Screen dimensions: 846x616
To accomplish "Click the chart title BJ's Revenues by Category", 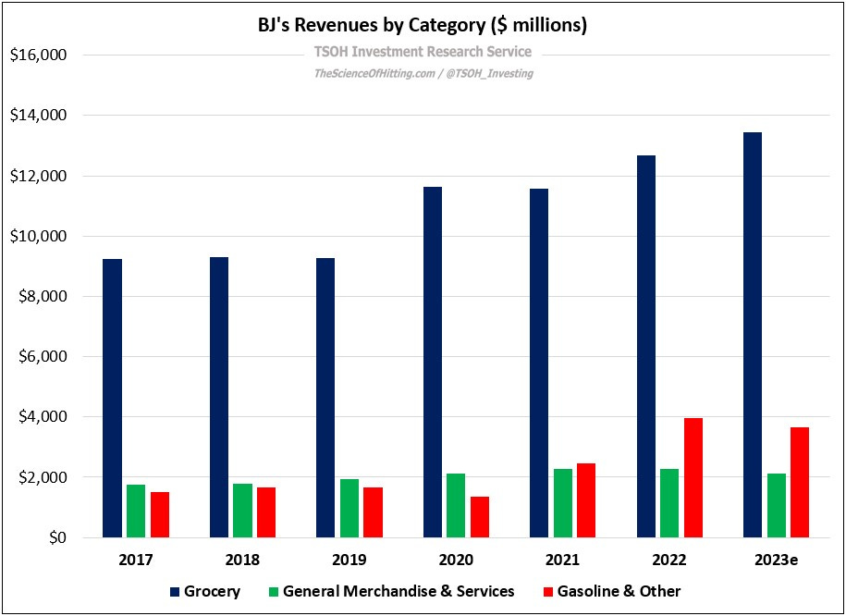I will pos(422,25).
